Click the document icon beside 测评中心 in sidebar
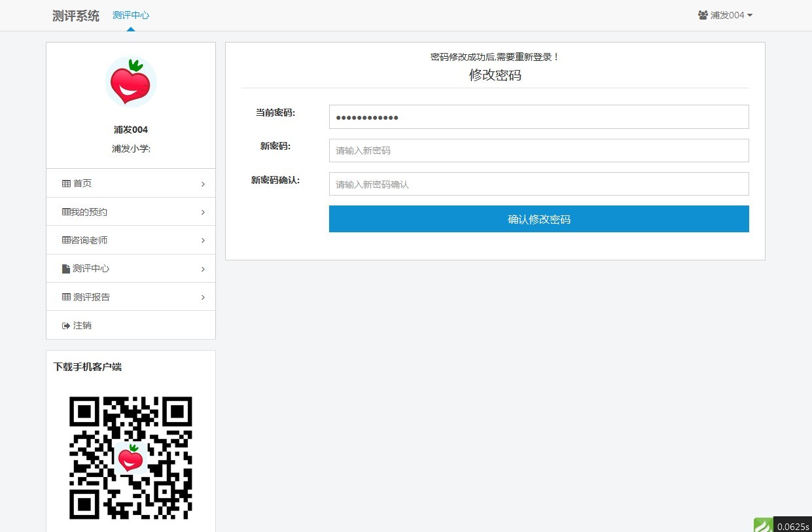Viewport: 812px width, 532px height. pos(66,269)
